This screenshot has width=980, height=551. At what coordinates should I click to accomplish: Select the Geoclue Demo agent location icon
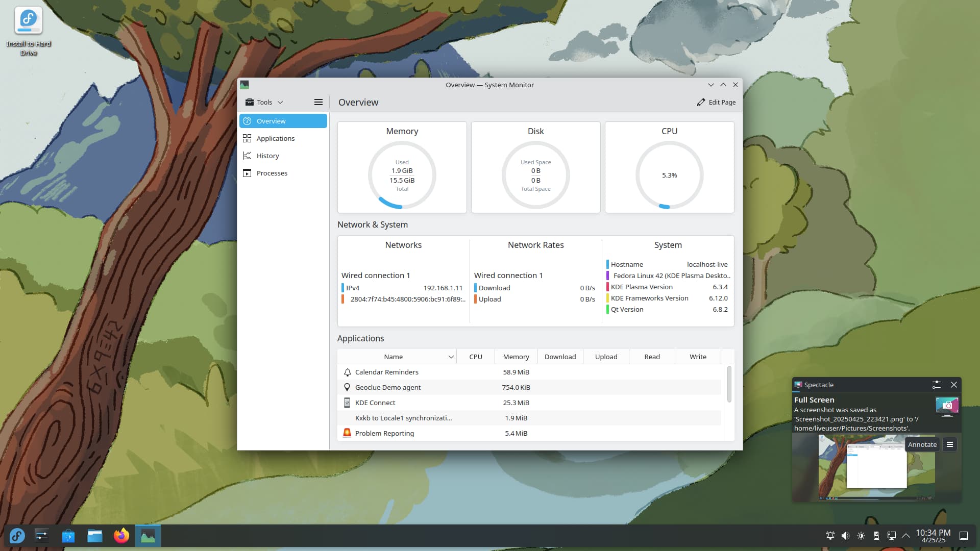coord(347,387)
